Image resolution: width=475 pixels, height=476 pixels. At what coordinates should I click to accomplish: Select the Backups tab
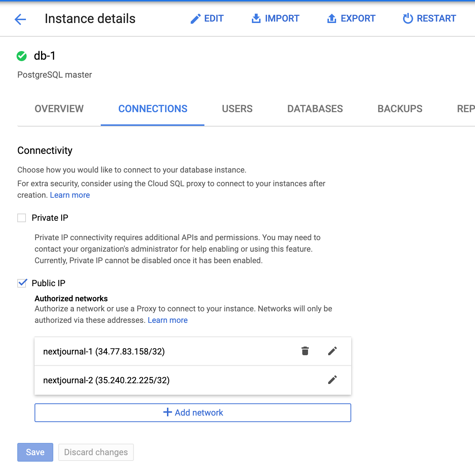point(400,109)
